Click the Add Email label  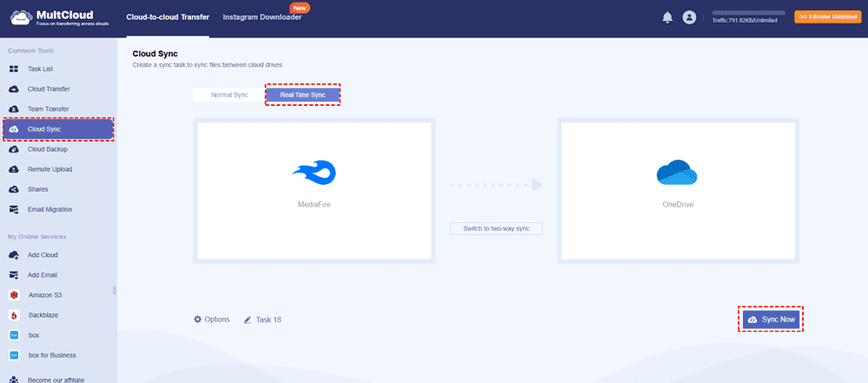click(43, 275)
